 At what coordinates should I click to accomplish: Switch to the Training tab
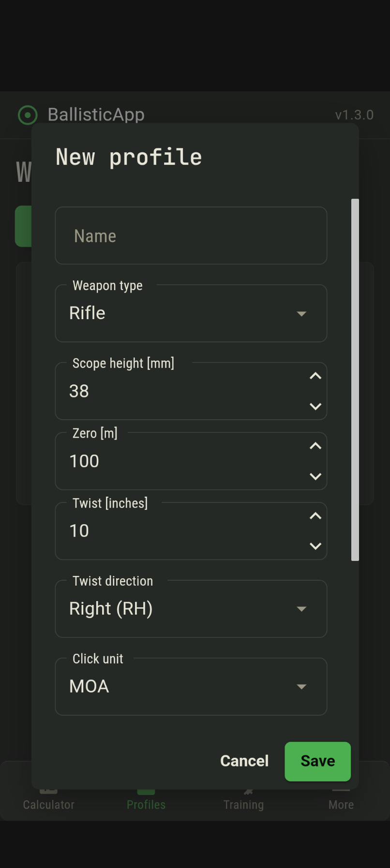[243, 804]
